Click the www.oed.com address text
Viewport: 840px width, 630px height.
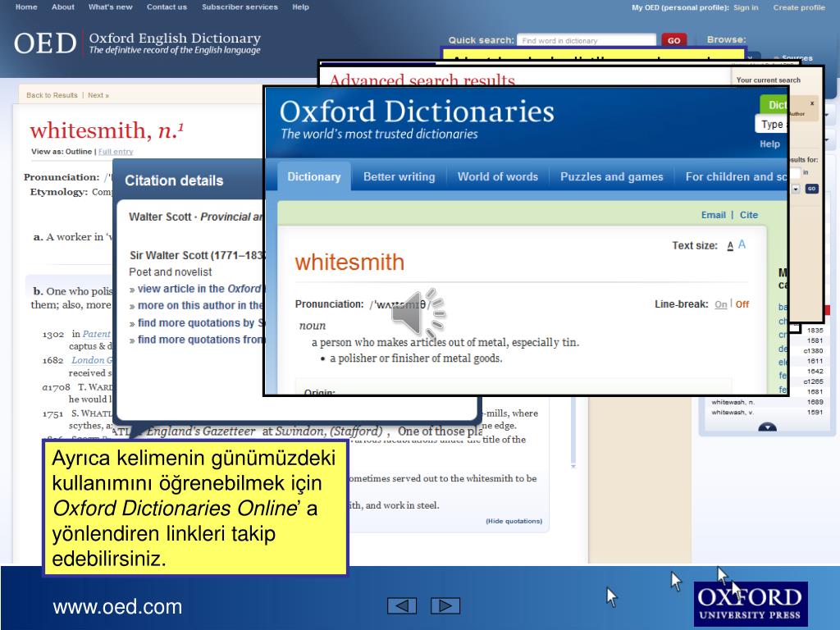(x=117, y=607)
